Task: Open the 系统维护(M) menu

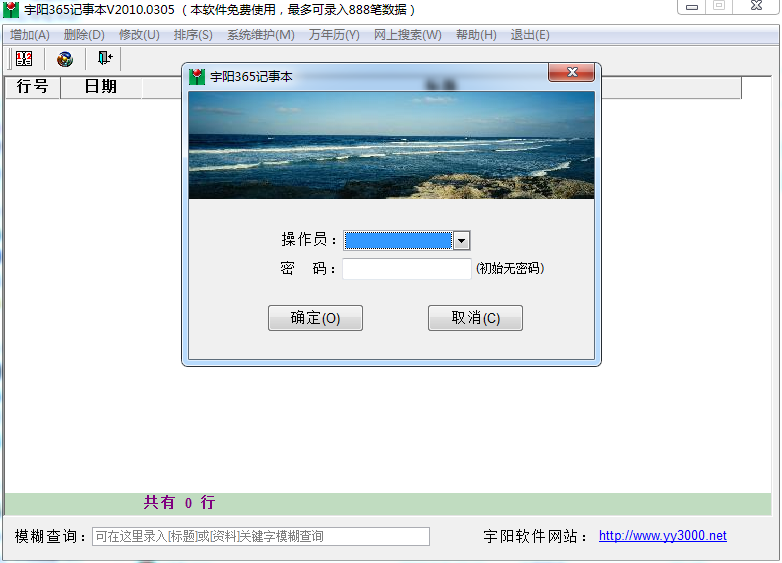Action: pos(261,35)
